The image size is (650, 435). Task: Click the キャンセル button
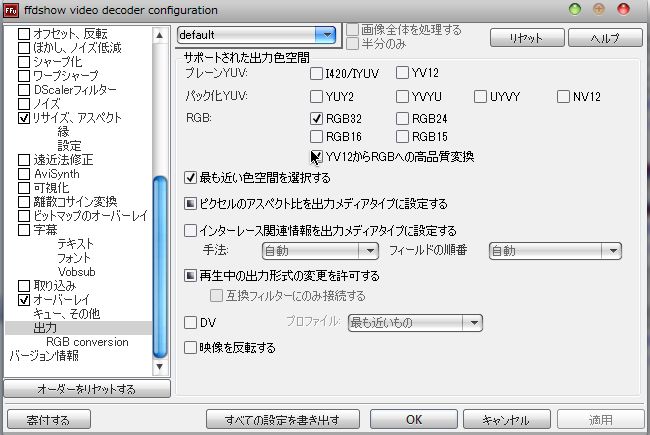click(507, 420)
